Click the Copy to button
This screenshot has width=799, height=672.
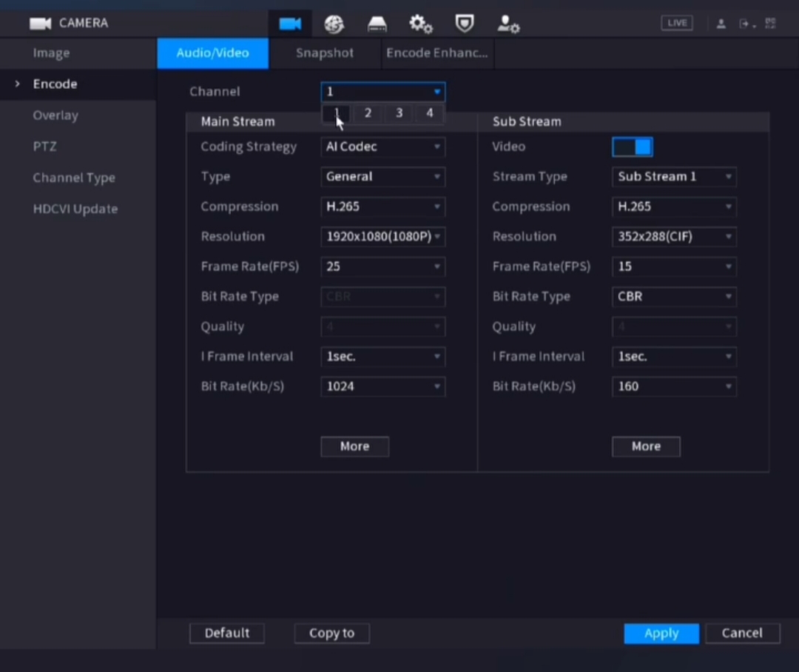click(x=331, y=634)
